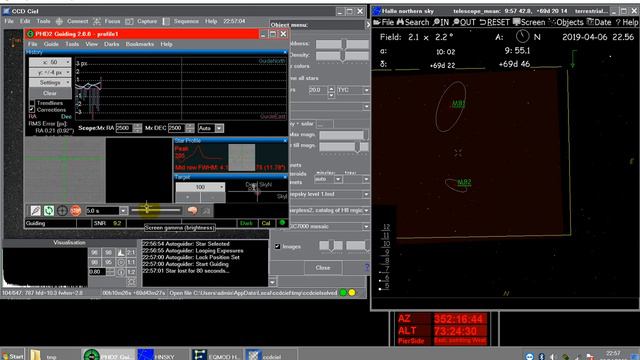Toggle the Corrections checkbox
640x360 pixels.
pos(32,110)
